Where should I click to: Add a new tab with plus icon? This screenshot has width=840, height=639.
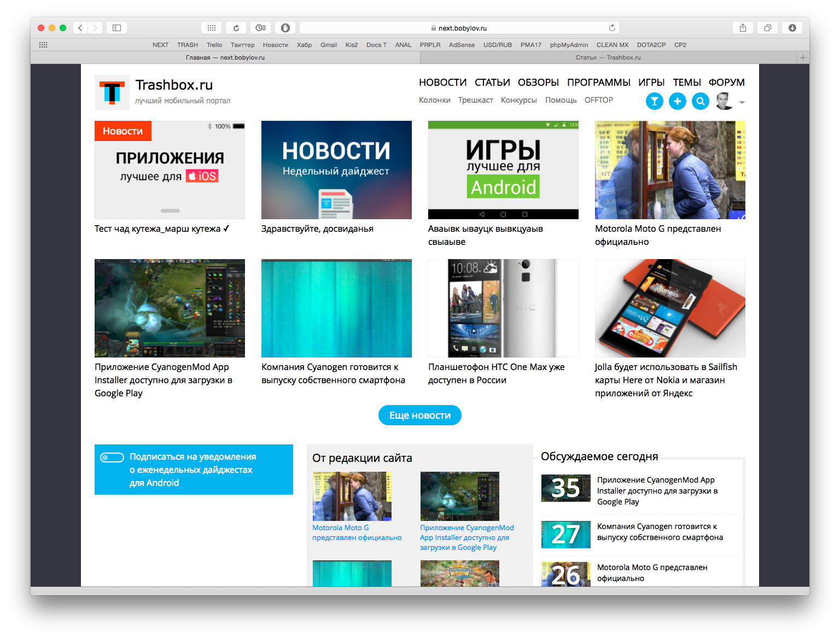803,57
